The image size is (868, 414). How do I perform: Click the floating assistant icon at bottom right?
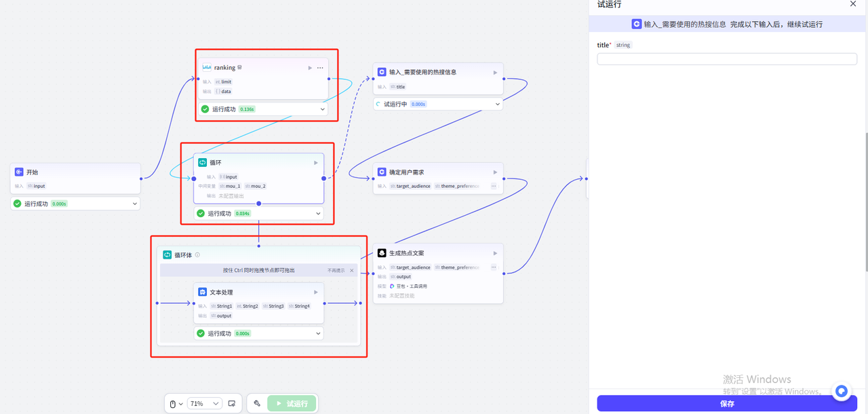pyautogui.click(x=842, y=391)
